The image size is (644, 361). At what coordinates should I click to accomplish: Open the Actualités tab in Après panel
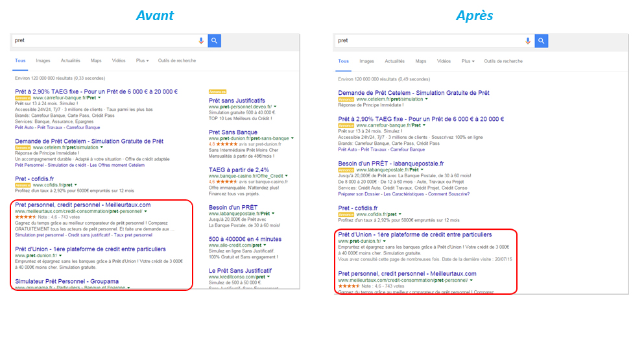pyautogui.click(x=395, y=61)
